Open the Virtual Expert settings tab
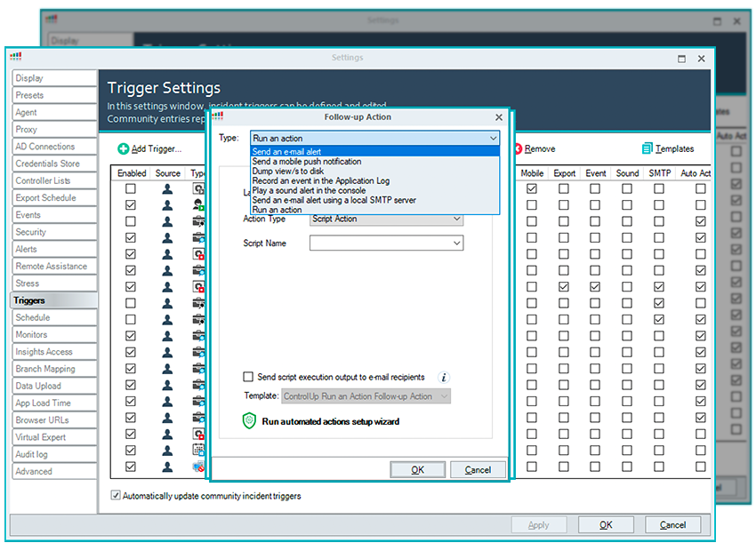The image size is (756, 551). point(54,437)
